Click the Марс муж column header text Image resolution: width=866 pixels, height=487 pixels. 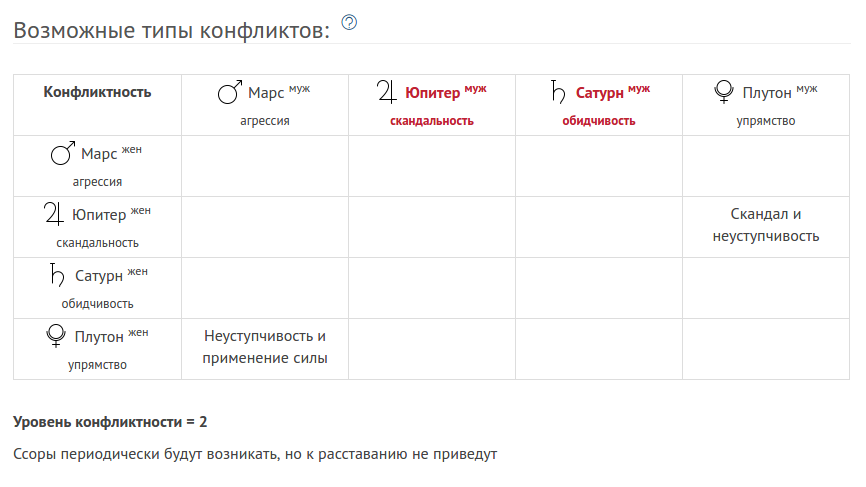pyautogui.click(x=279, y=92)
